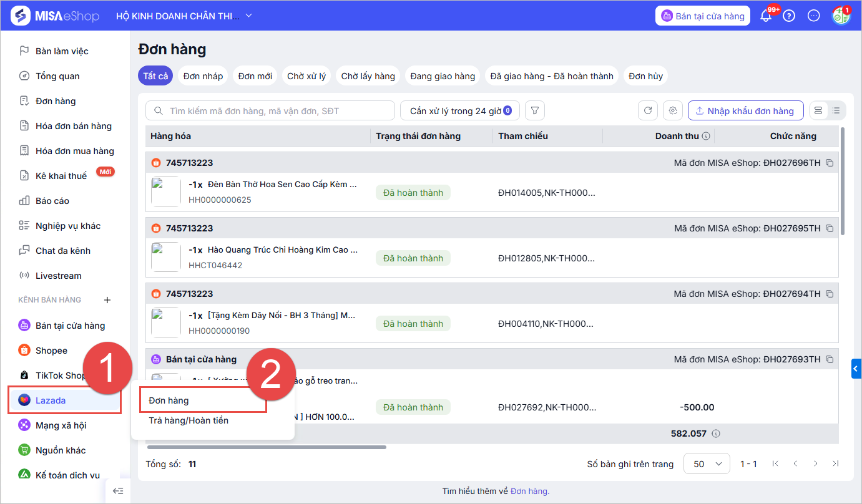This screenshot has height=504, width=862.
Task: Open the 'Đơn hàng' help link at the bottom
Action: 529,492
